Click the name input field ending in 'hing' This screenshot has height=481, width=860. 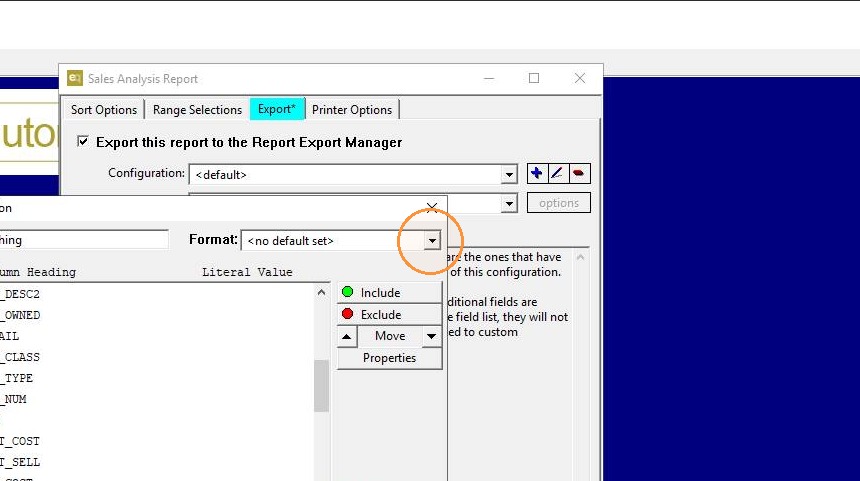point(84,240)
